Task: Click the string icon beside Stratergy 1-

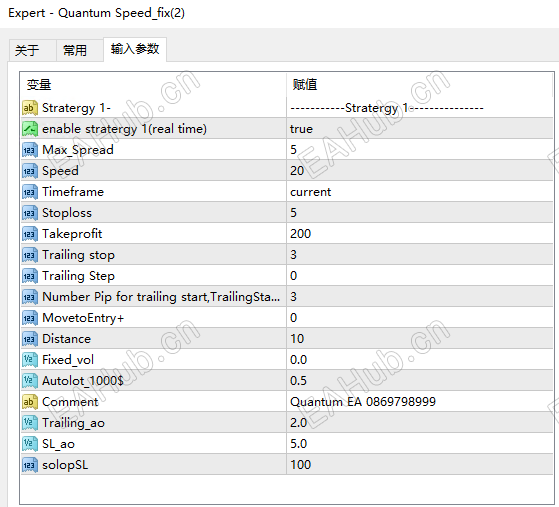Action: 30,108
